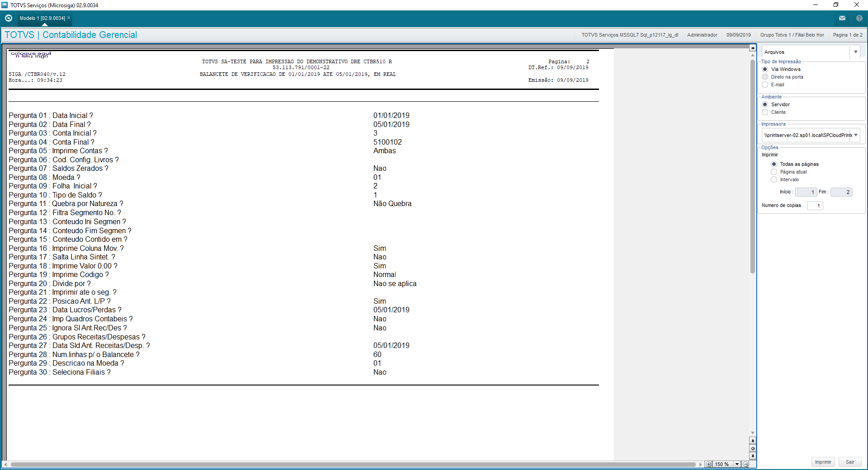Select E-mail print type
Screen dimensions: 868x470
[x=765, y=85]
